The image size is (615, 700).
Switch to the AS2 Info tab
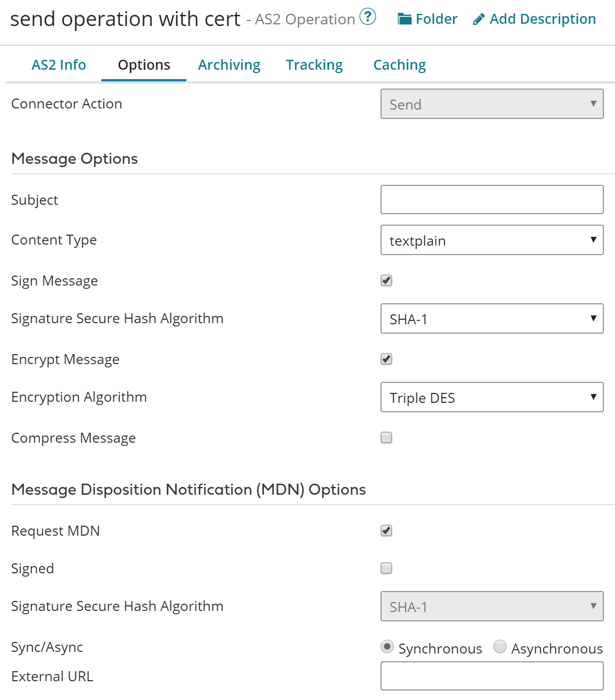(59, 65)
